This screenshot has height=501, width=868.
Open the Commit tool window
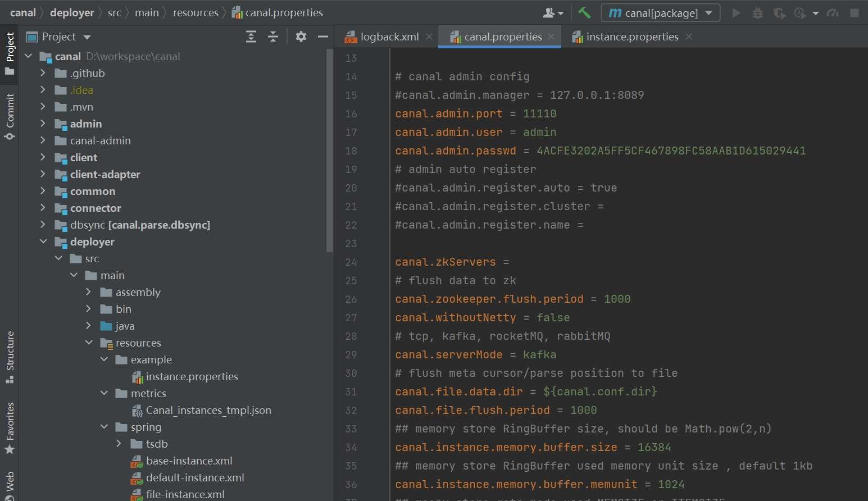(x=10, y=117)
